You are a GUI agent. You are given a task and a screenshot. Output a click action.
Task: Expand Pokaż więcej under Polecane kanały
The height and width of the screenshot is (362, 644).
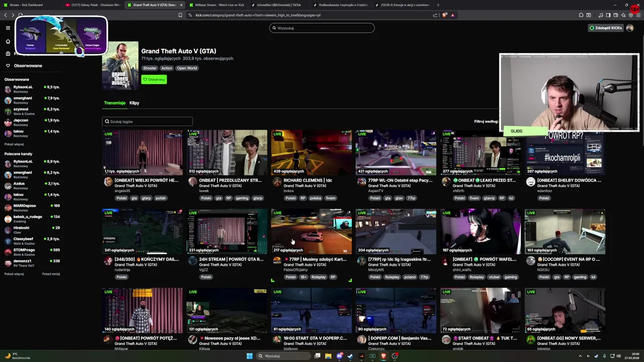(14, 274)
